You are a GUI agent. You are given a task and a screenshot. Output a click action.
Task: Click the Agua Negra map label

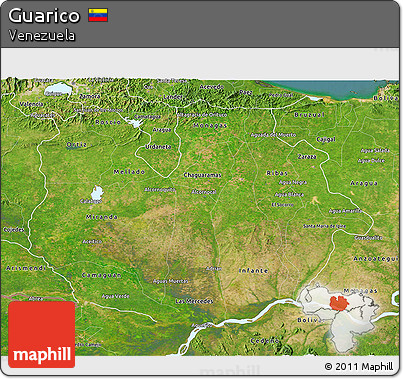click(293, 182)
